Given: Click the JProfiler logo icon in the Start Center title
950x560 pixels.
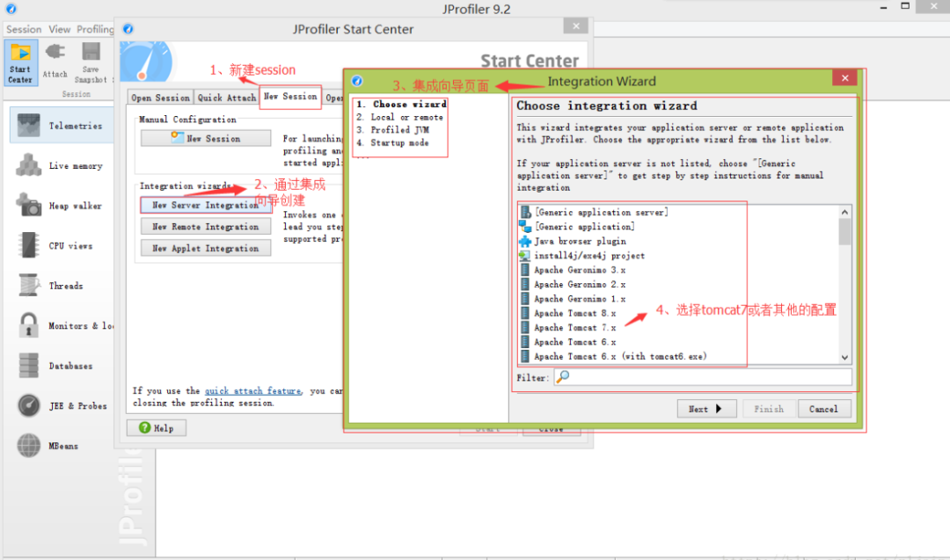Looking at the screenshot, I should click(x=128, y=29).
